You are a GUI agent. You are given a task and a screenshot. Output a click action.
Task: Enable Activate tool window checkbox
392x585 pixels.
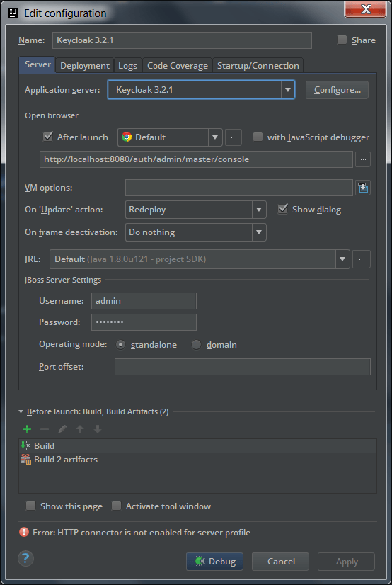(x=117, y=506)
